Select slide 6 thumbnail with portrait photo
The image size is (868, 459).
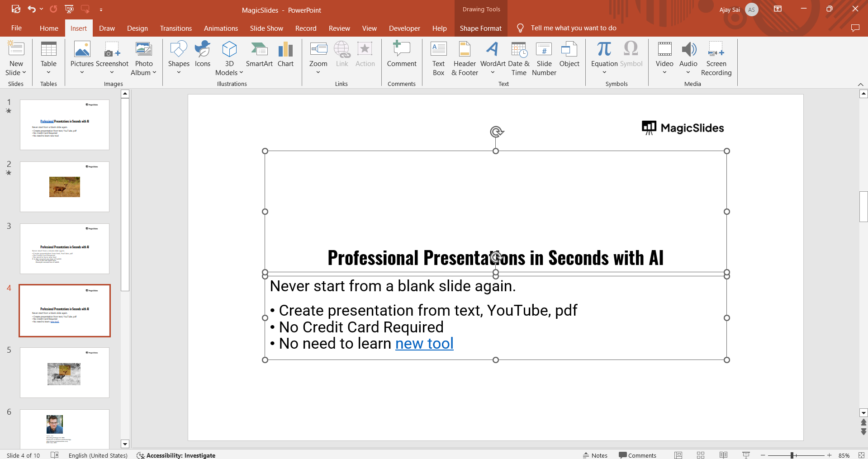pyautogui.click(x=65, y=429)
